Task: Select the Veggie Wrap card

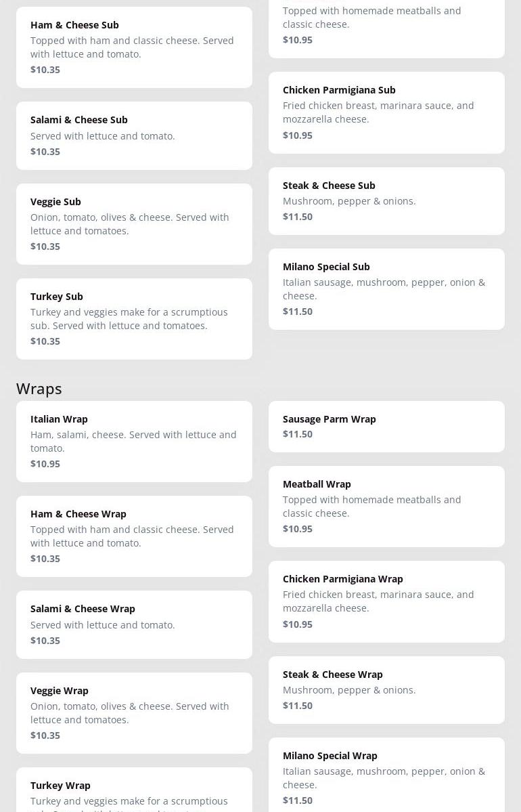Action: click(134, 713)
